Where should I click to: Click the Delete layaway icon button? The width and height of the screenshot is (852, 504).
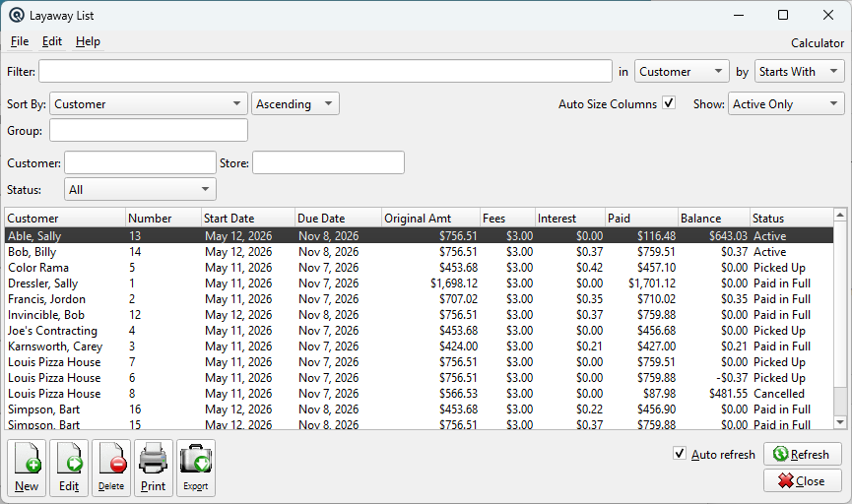pos(111,469)
